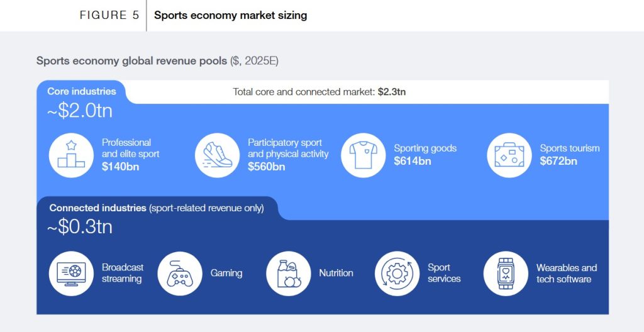This screenshot has height=332, width=644.
Task: Click the Sports tourism $672bn text
Action: (569, 155)
